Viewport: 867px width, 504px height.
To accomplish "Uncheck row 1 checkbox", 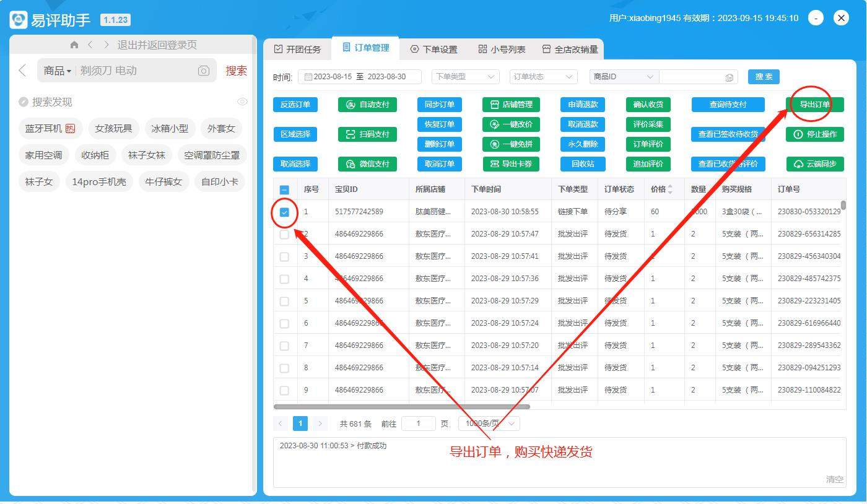I will (284, 212).
